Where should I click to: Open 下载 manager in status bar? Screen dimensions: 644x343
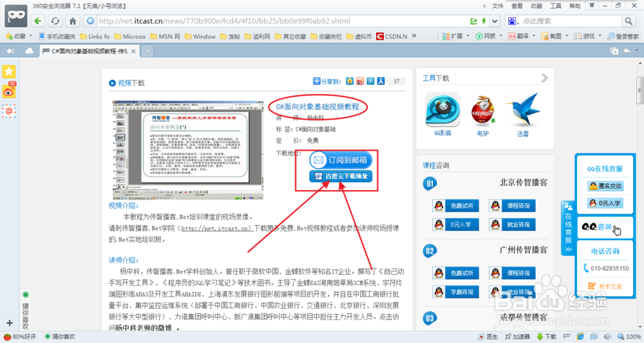(x=546, y=337)
